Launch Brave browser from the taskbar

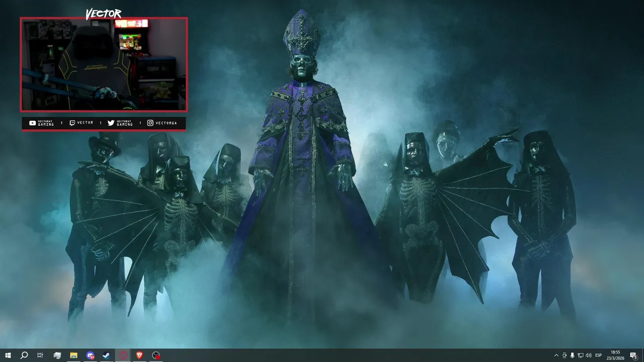point(140,355)
